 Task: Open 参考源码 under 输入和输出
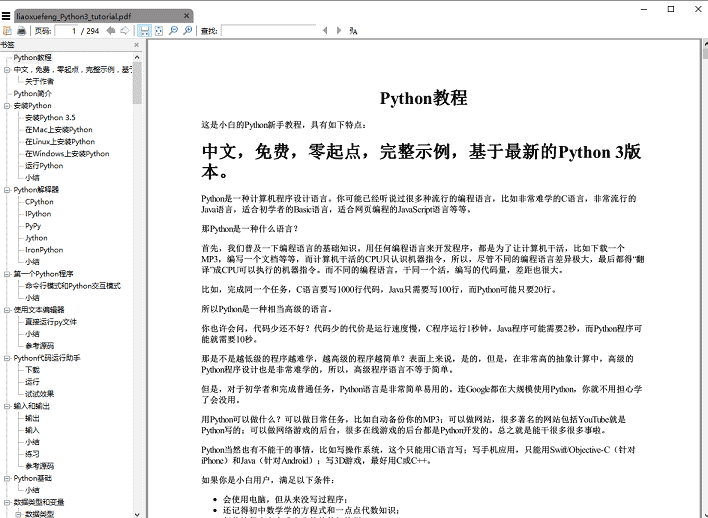[39, 466]
